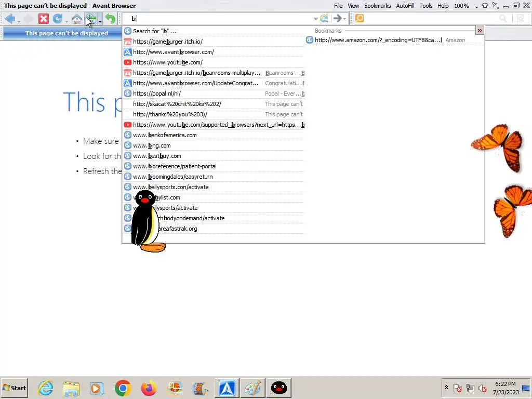Click the shirt-shaped skin icon in title bar

(x=485, y=6)
